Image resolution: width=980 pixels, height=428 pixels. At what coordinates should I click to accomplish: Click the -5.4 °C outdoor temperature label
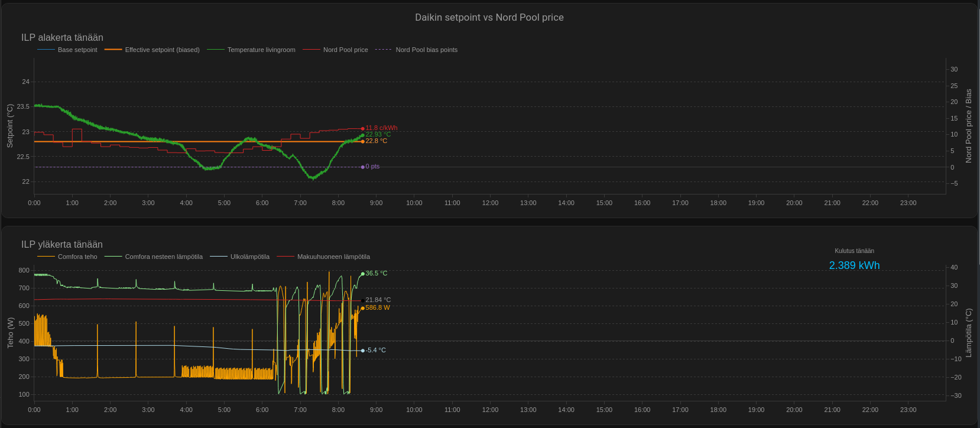(x=375, y=350)
